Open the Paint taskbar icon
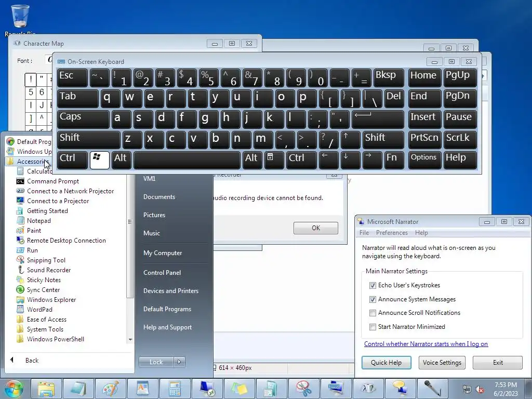 click(111, 389)
